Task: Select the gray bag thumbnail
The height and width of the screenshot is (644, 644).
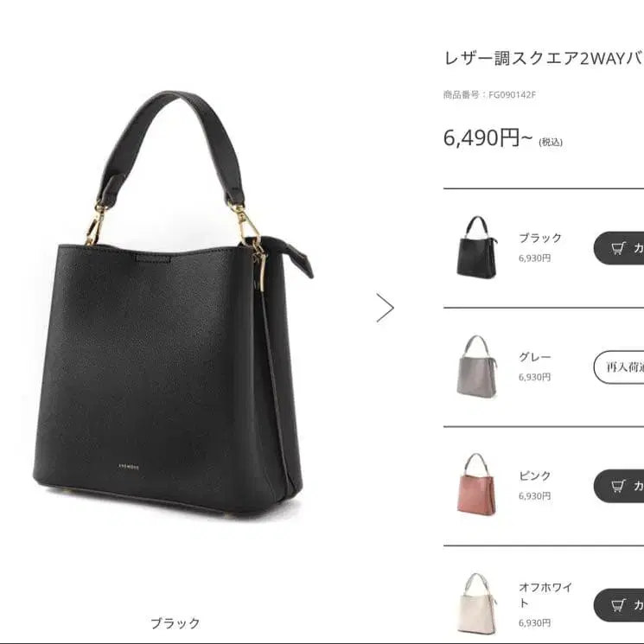Action: 477,367
